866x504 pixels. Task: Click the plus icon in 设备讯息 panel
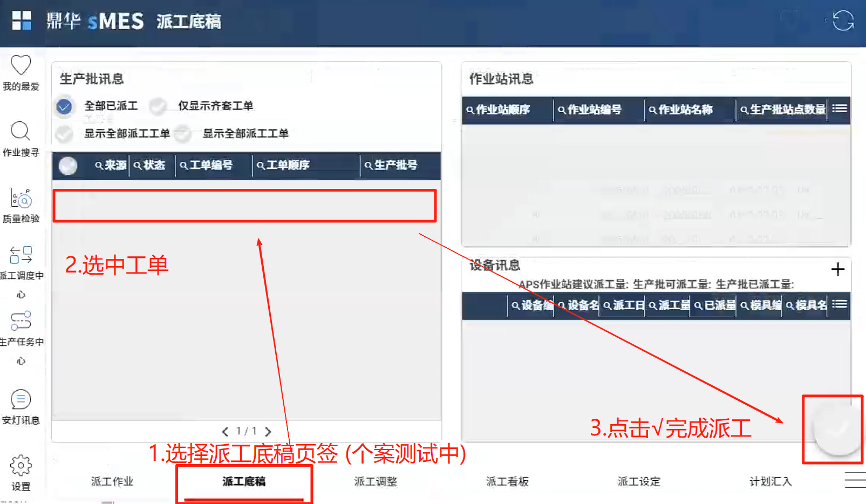coord(837,269)
